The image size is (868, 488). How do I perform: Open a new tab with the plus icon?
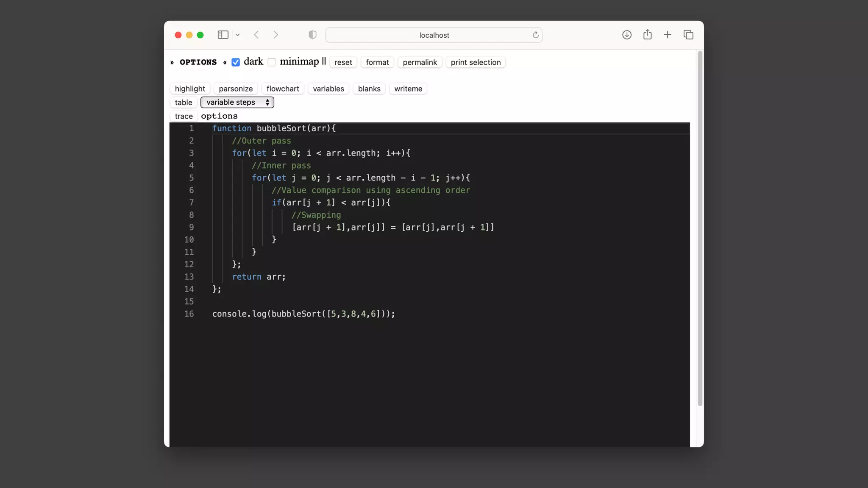click(x=668, y=35)
